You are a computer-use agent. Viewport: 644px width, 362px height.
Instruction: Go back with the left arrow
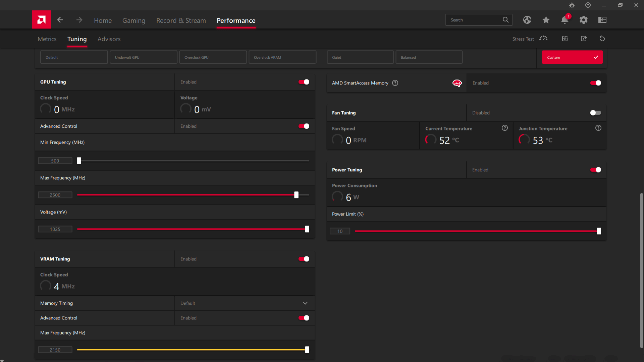tap(60, 20)
